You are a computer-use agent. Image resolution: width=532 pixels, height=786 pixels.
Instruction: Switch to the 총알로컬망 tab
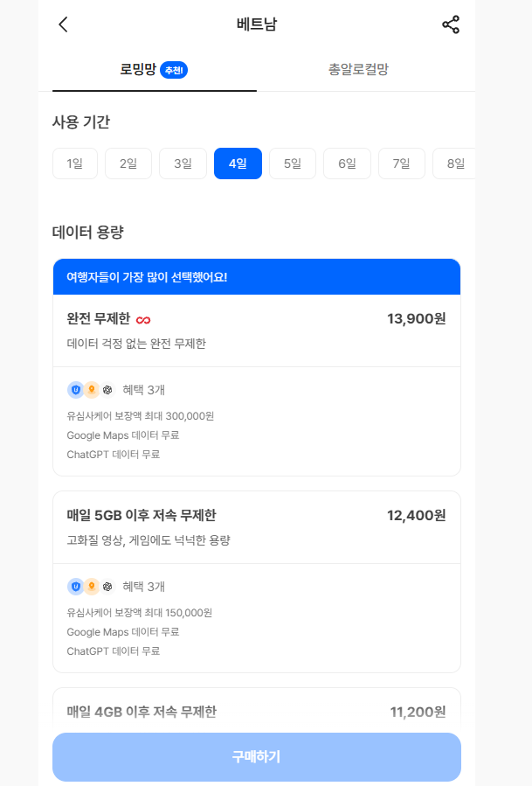tap(358, 69)
